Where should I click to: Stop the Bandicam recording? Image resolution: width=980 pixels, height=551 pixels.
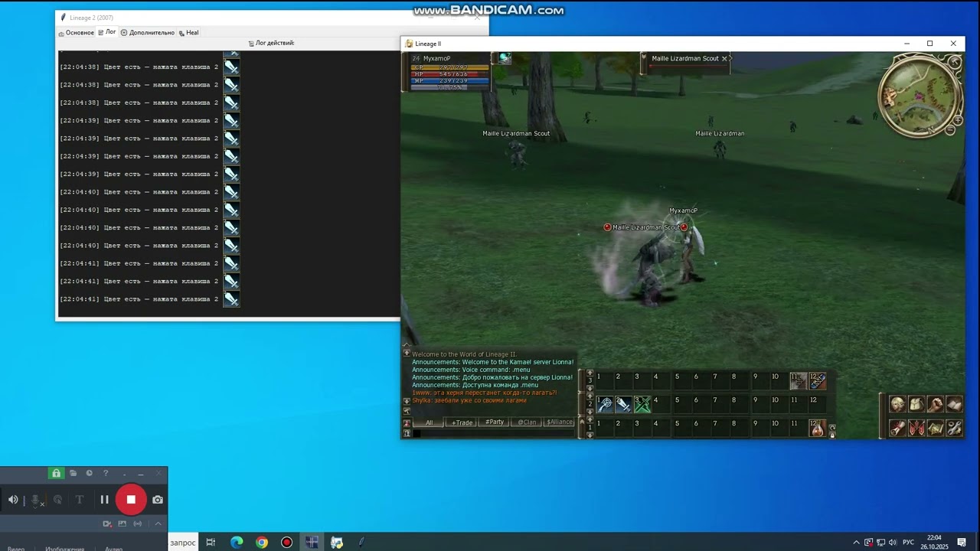point(131,500)
